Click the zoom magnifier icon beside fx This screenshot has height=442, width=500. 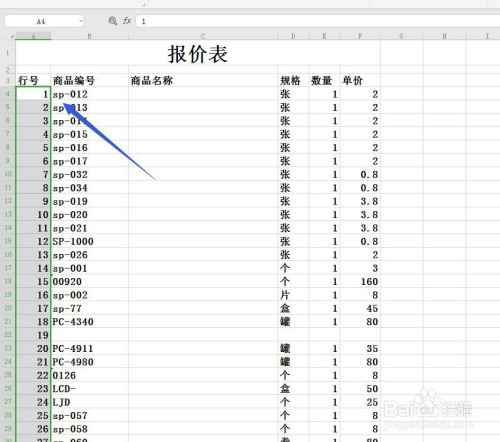pyautogui.click(x=113, y=21)
